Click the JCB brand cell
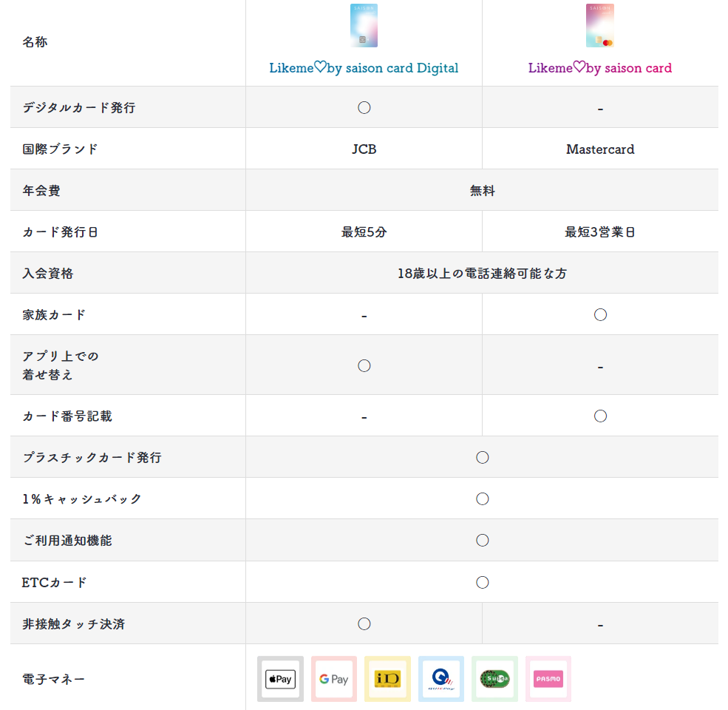The height and width of the screenshot is (710, 728). click(364, 149)
